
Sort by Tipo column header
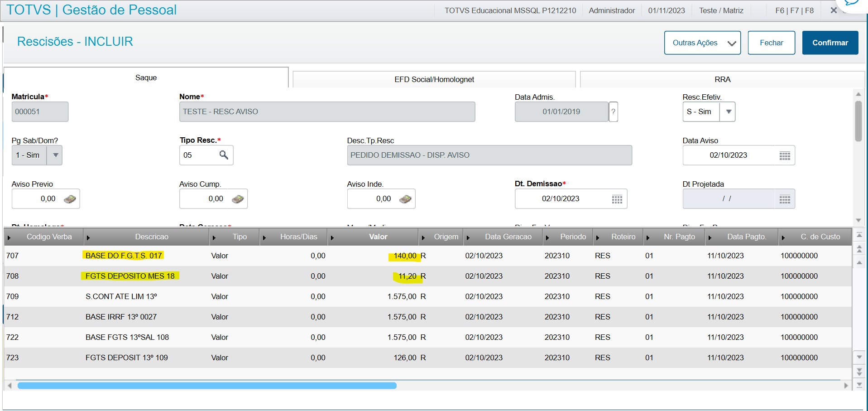[235, 237]
